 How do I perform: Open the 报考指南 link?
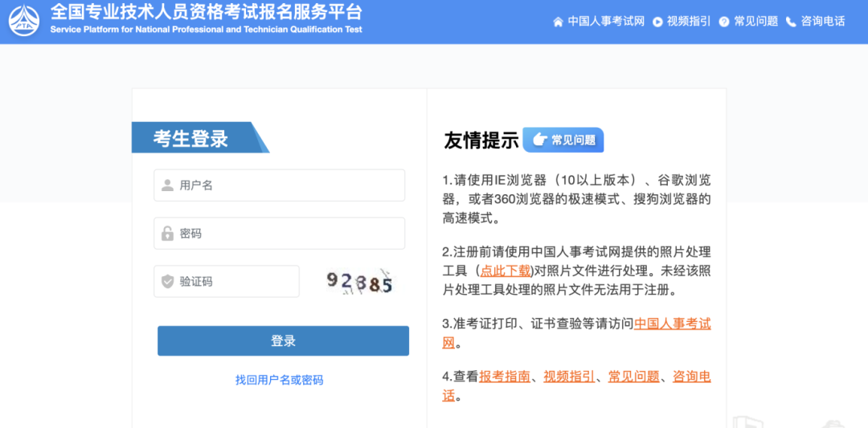[x=505, y=377]
